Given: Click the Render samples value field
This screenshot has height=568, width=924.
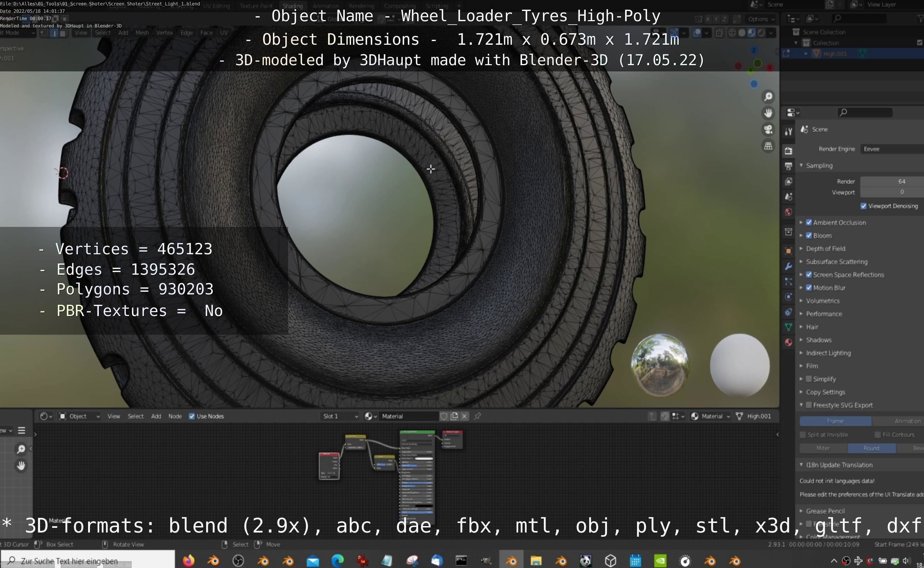Looking at the screenshot, I should click(x=892, y=181).
